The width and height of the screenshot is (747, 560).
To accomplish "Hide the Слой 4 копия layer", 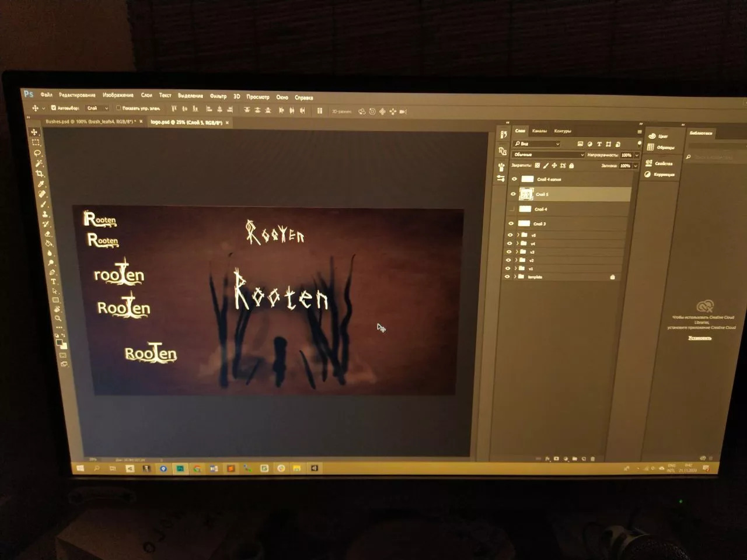I will (514, 179).
